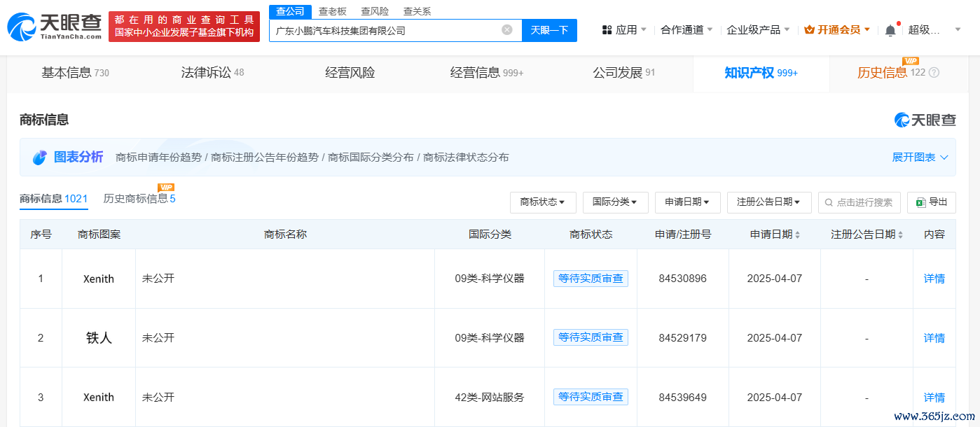The image size is (980, 427).
Task: Select the 历史商标信息 5 sub-tab
Action: pyautogui.click(x=139, y=199)
